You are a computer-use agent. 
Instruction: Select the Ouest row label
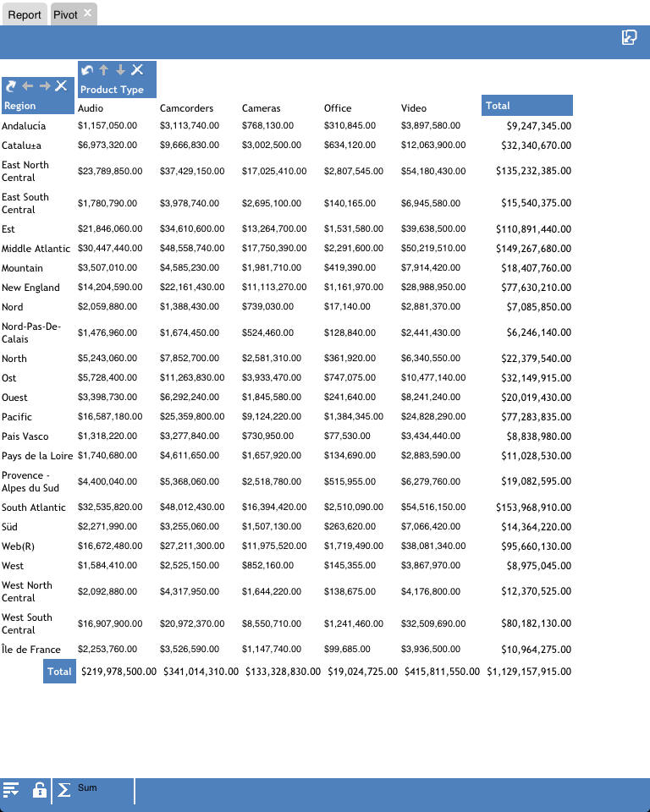pyautogui.click(x=14, y=398)
